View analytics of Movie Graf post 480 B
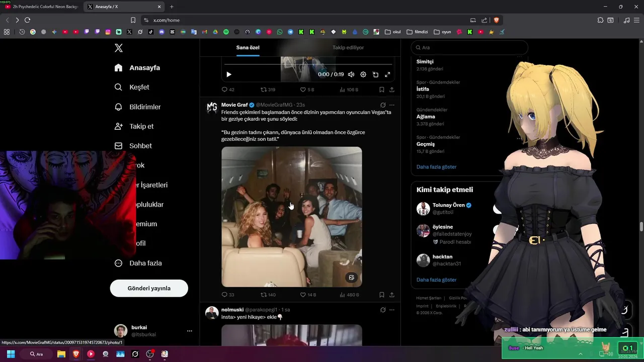The width and height of the screenshot is (644, 362). [349, 295]
